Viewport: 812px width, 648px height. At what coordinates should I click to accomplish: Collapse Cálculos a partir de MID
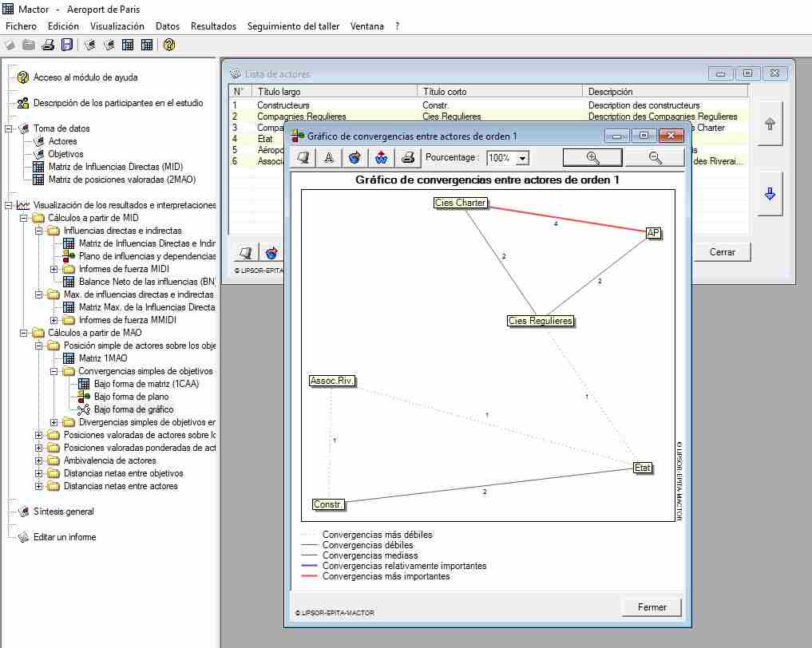coord(24,218)
